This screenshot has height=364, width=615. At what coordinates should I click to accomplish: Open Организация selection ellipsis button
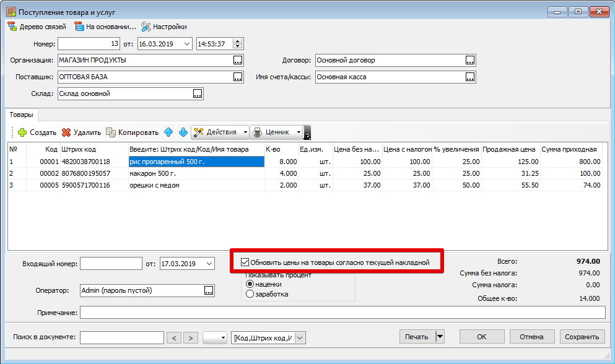(238, 61)
